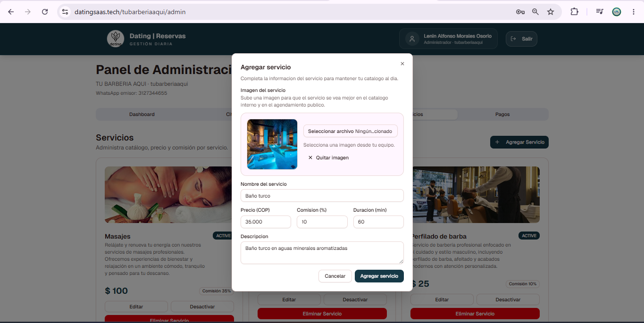Edit the Nombre del servicio field

pos(322,196)
